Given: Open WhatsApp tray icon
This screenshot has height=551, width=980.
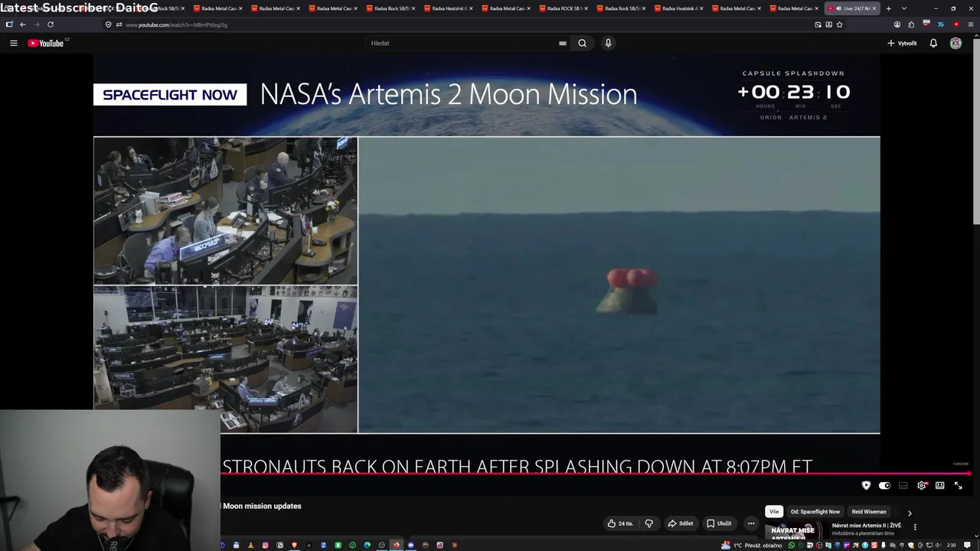Looking at the screenshot, I should pyautogui.click(x=791, y=545).
